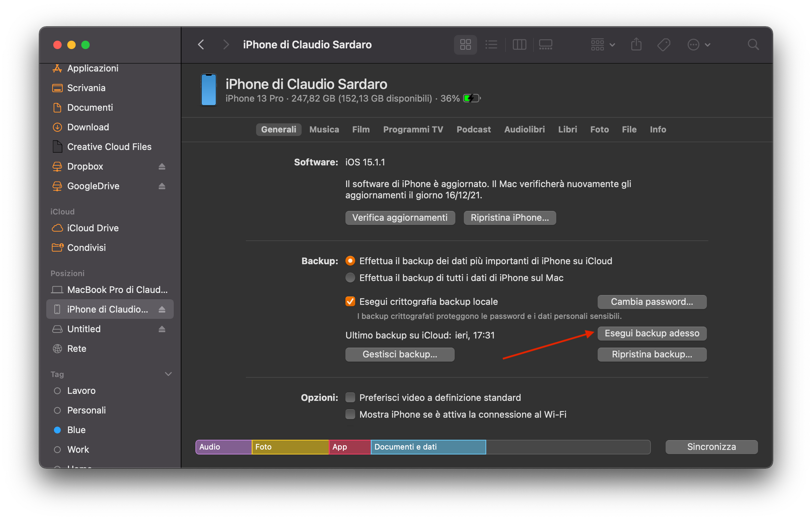Collapse the Tag section in sidebar
The width and height of the screenshot is (812, 520).
click(x=168, y=374)
